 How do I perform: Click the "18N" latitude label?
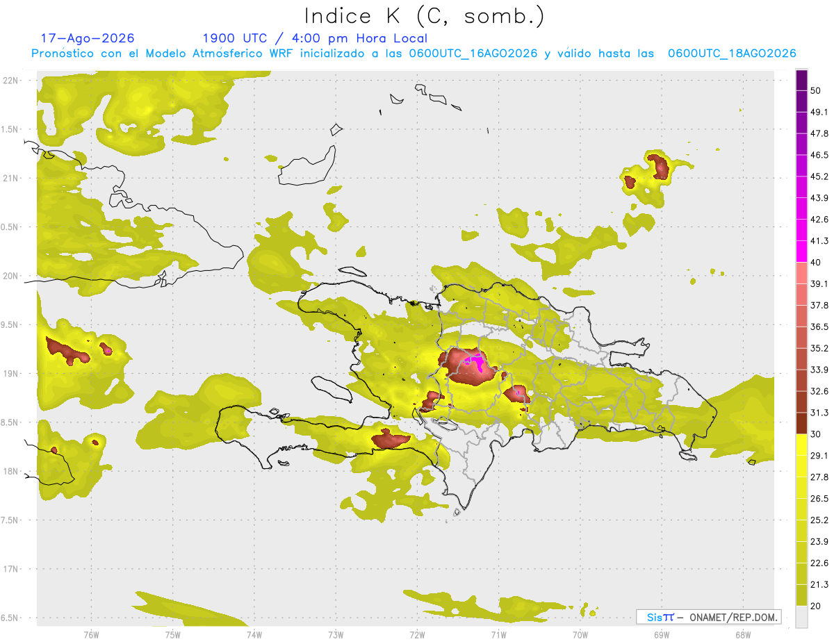tap(10, 472)
